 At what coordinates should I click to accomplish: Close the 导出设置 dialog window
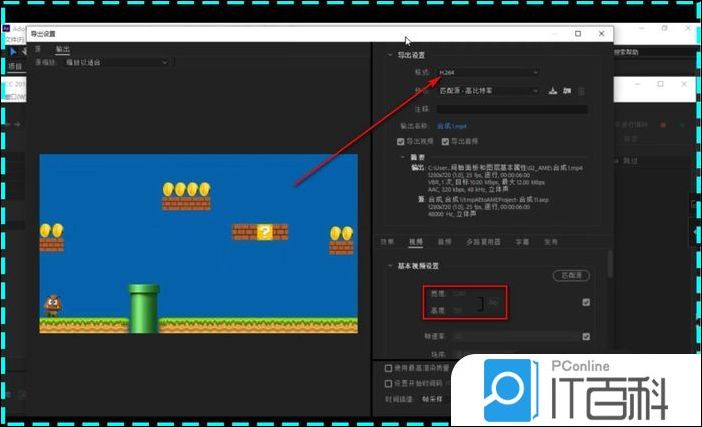click(x=602, y=34)
